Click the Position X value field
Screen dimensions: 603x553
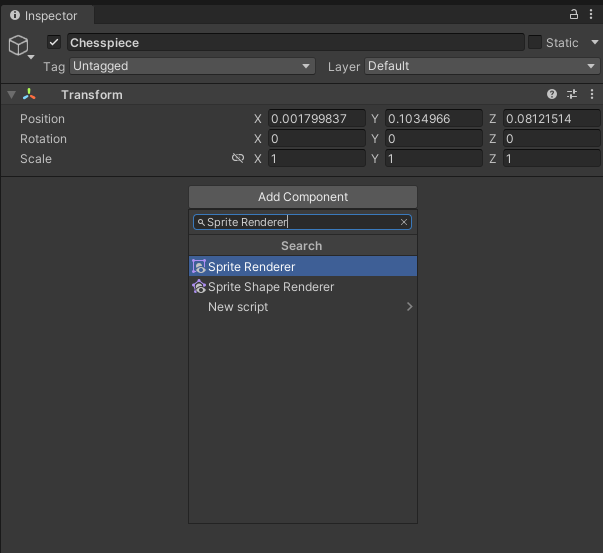(316, 118)
